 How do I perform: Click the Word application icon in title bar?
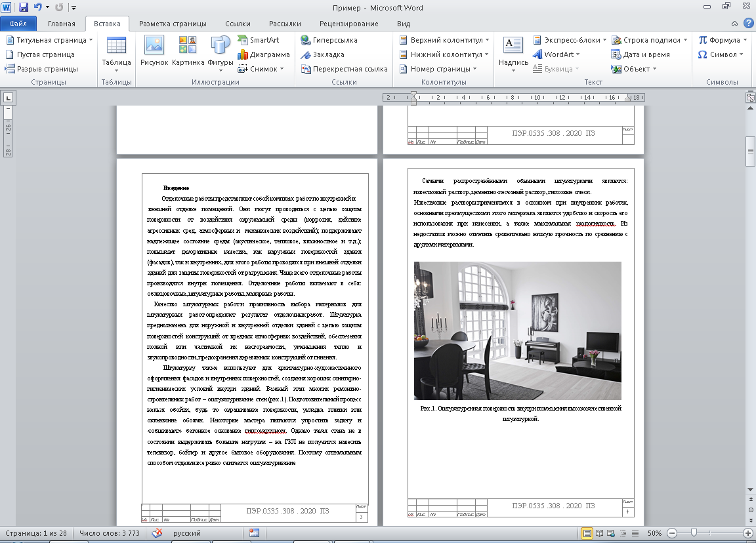pyautogui.click(x=7, y=7)
